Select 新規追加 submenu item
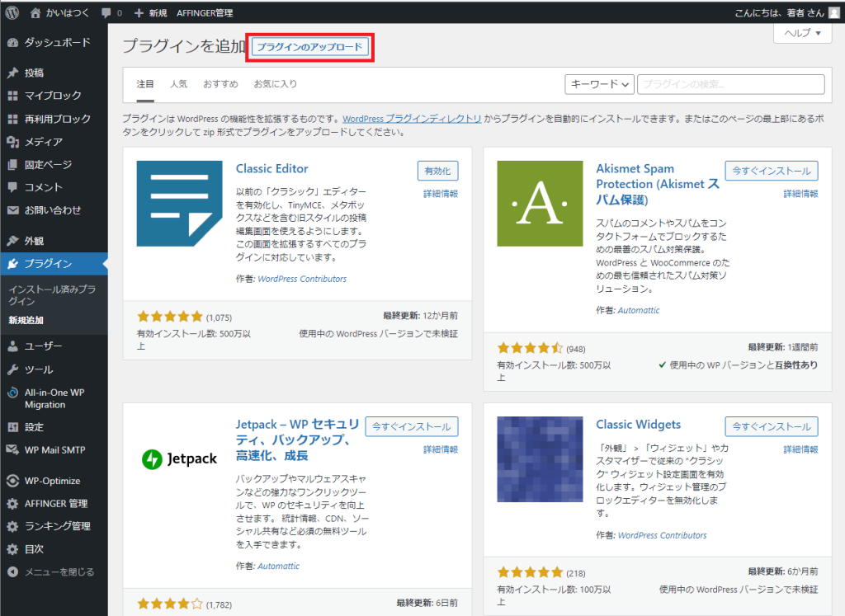Image resolution: width=845 pixels, height=616 pixels. click(x=26, y=321)
